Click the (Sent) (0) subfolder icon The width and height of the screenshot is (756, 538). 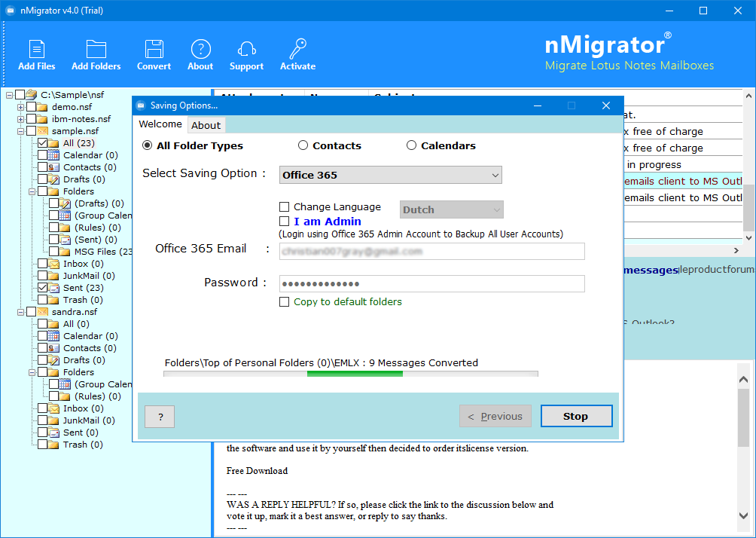[x=66, y=240]
